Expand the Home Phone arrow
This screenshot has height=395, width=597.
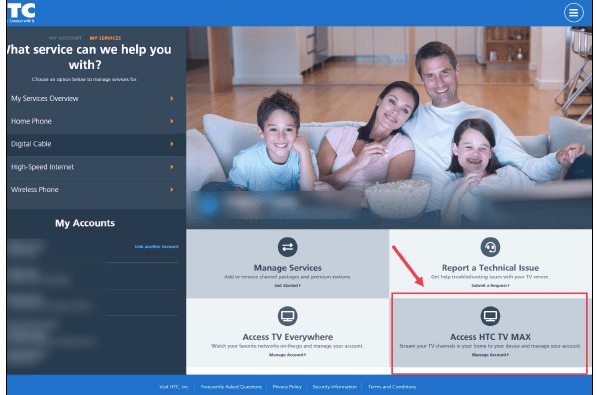[x=172, y=121]
